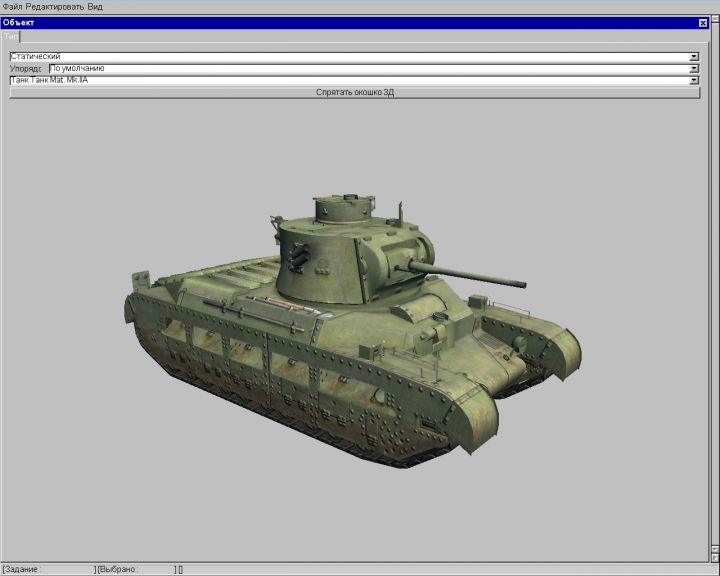Screen dimensions: 720x576
Task: Click the Упорядс label
Action: pyautogui.click(x=27, y=69)
